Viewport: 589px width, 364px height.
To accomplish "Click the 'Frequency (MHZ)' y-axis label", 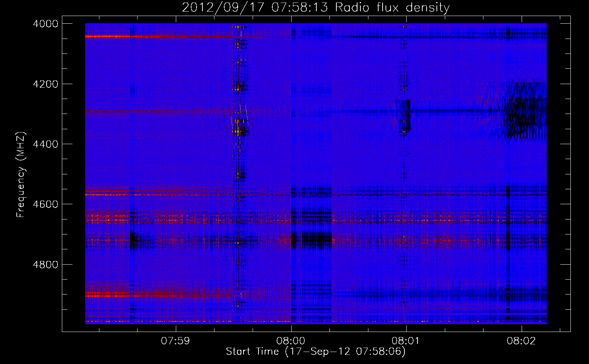I will click(x=21, y=175).
